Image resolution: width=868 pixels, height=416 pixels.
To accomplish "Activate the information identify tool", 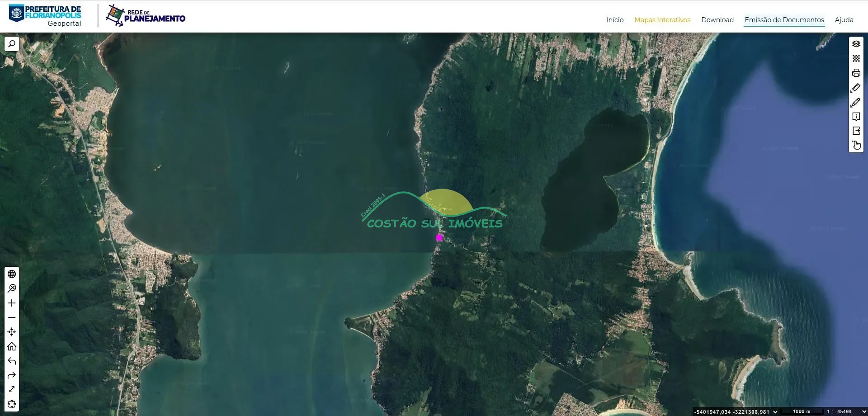I will [x=856, y=117].
